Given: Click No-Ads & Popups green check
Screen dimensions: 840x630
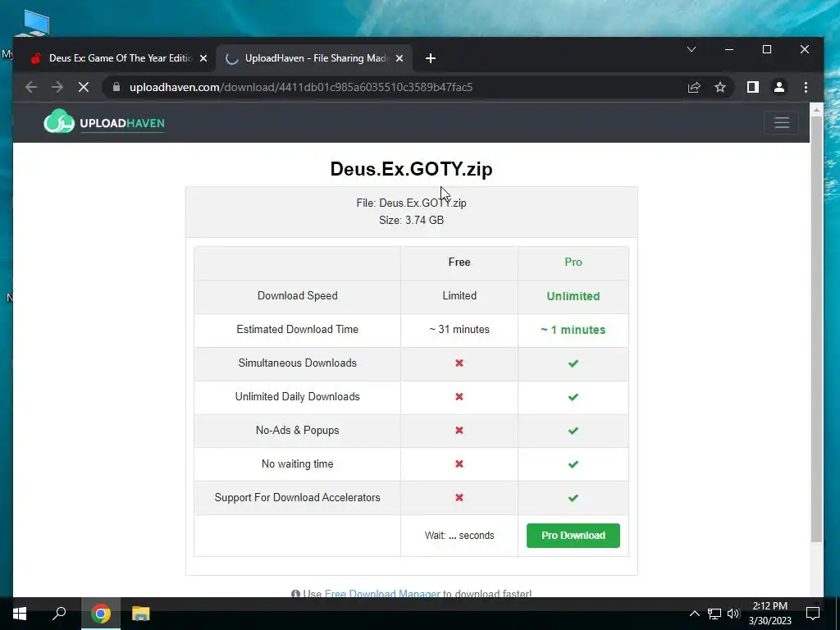Looking at the screenshot, I should [x=573, y=431].
